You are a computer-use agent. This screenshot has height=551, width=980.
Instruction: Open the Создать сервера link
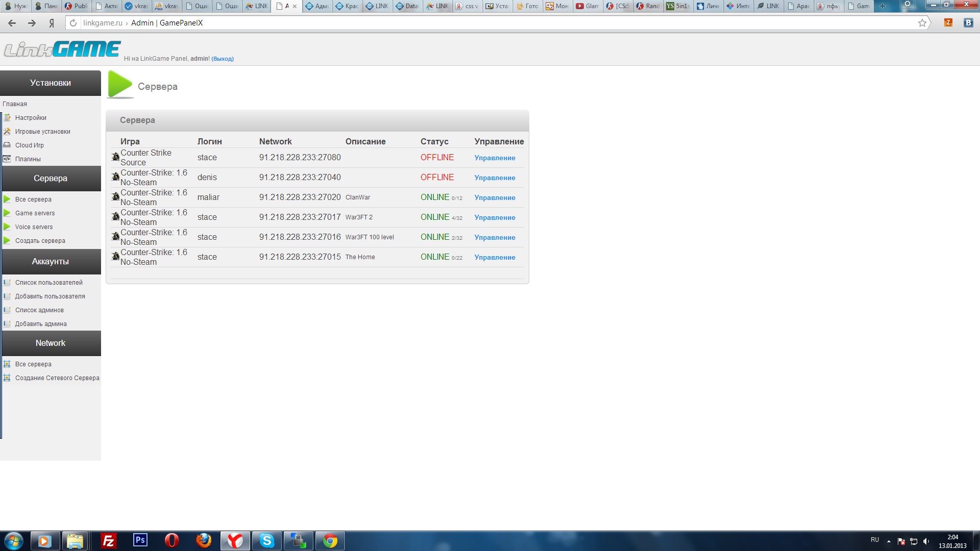[40, 240]
